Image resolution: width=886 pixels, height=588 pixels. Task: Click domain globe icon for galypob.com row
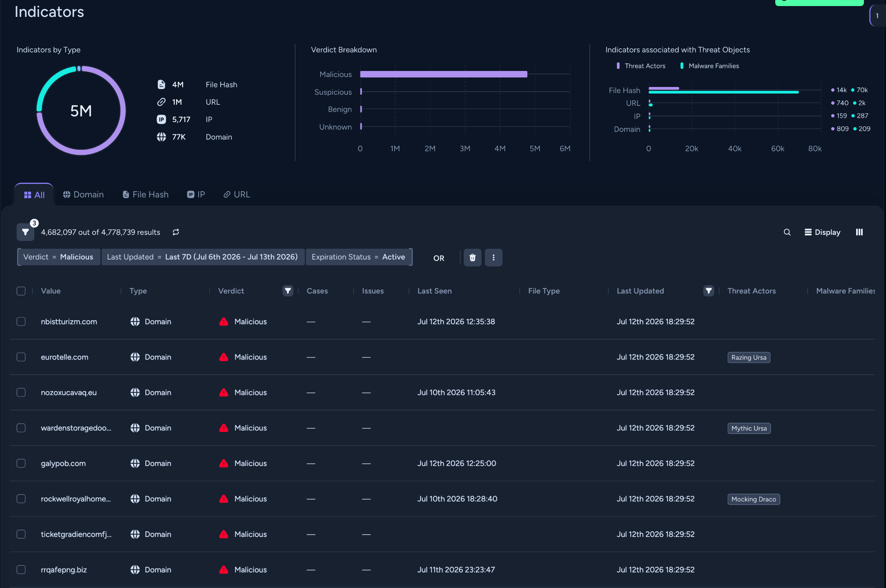click(135, 463)
